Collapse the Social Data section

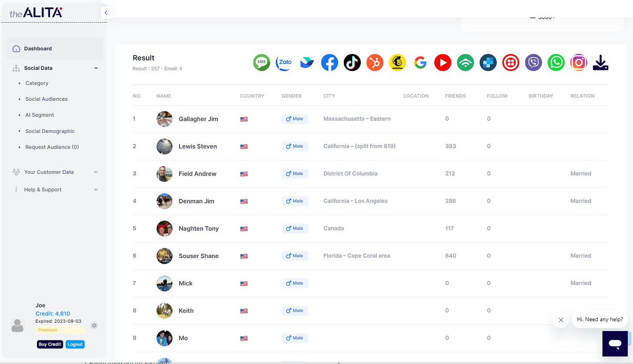54,68
